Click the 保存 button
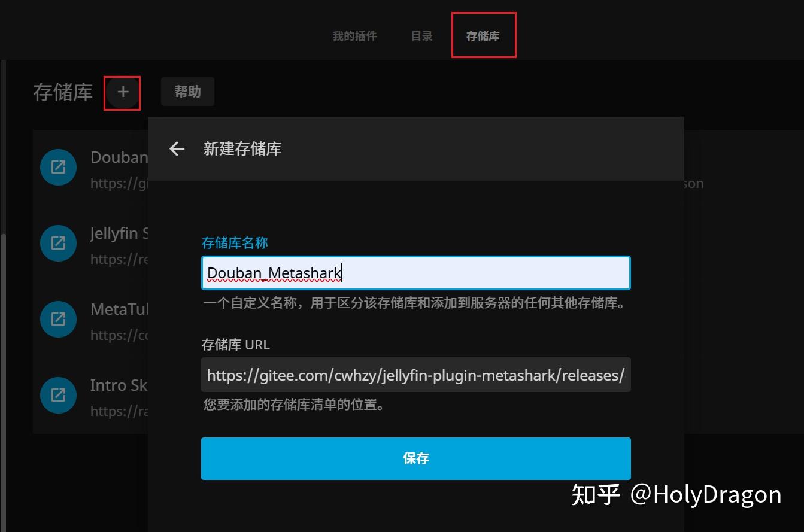The image size is (804, 532). point(416,458)
